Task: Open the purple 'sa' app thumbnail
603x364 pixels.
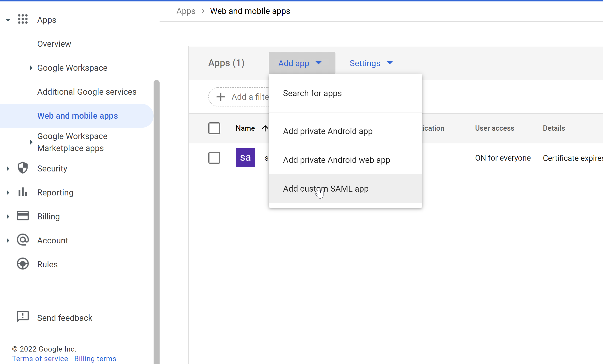Action: coord(245,158)
